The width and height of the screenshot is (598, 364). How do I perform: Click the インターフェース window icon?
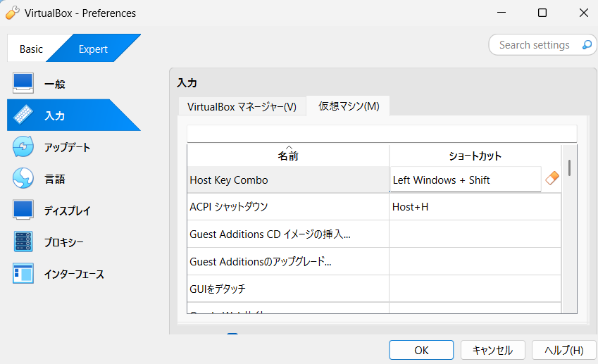[x=23, y=273]
